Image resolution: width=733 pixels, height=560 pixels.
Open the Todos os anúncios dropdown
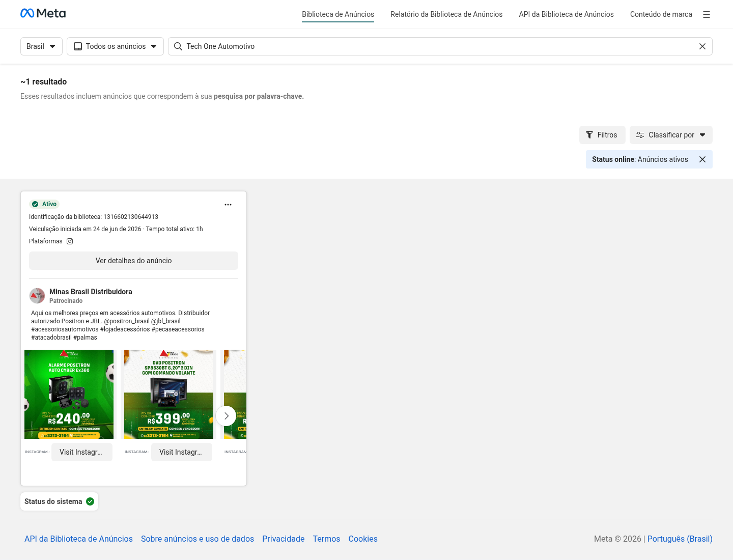[x=115, y=46]
